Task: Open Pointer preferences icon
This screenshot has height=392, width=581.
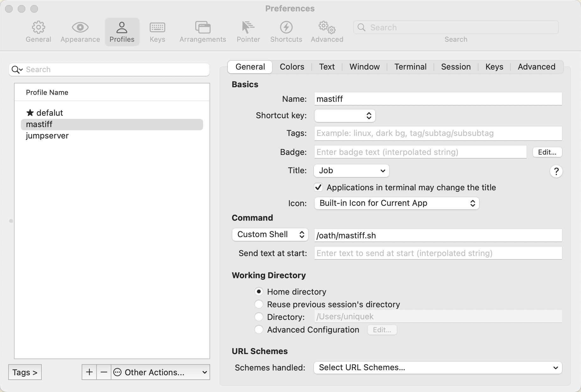Action: 248,28
